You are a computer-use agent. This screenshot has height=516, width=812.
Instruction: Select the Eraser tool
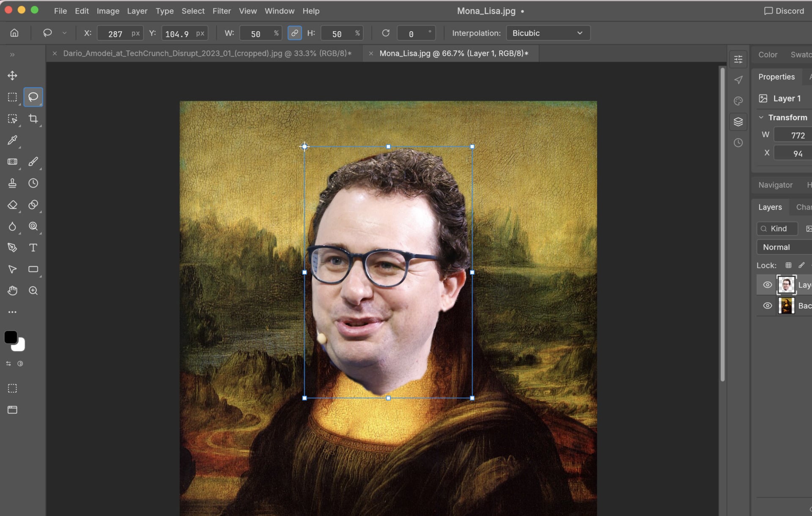[x=12, y=205]
